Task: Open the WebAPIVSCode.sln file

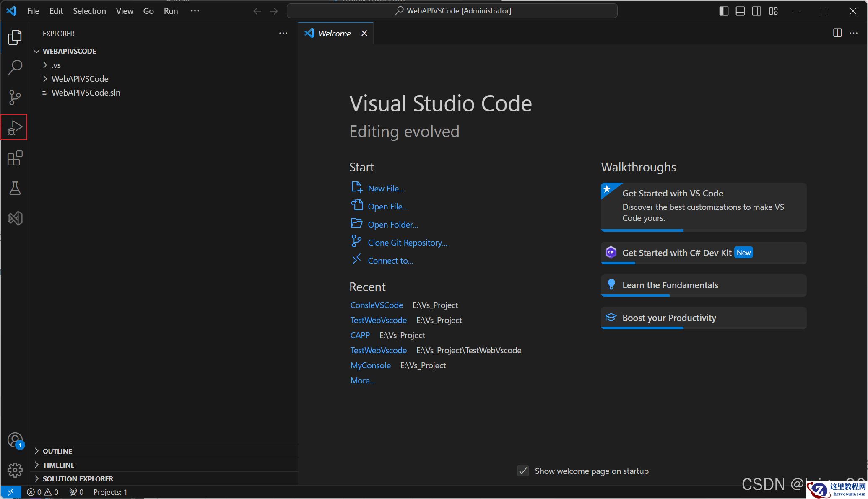Action: 86,93
